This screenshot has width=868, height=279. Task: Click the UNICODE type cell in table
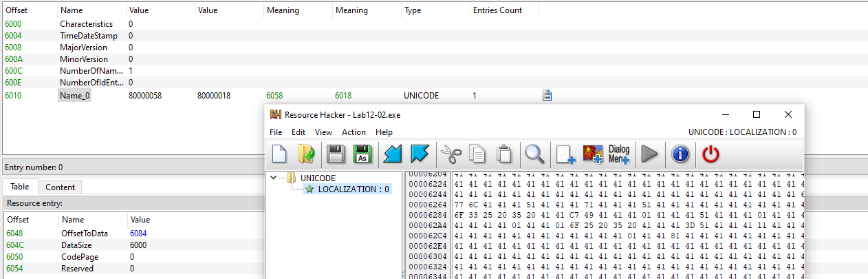(x=421, y=96)
